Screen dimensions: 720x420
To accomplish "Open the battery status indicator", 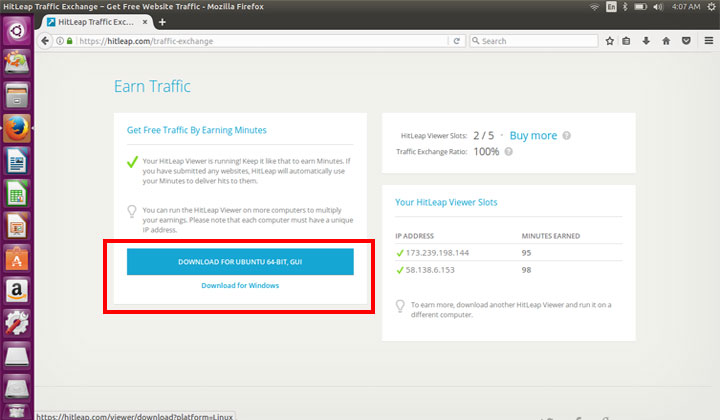I will point(641,7).
